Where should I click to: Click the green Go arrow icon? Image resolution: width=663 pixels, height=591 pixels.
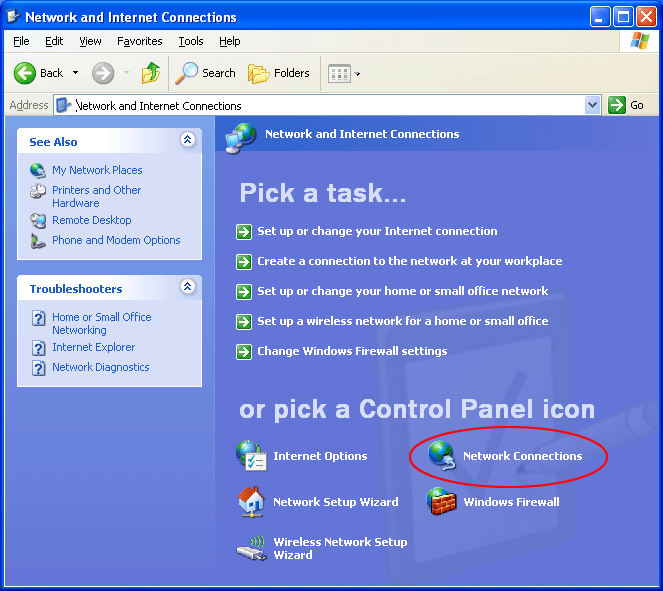[x=616, y=105]
